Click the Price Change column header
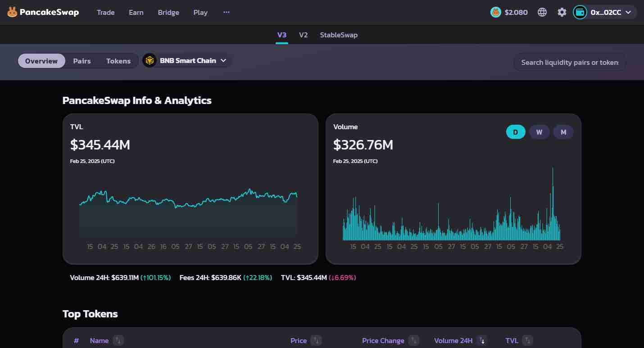Image resolution: width=644 pixels, height=348 pixels. (x=383, y=340)
